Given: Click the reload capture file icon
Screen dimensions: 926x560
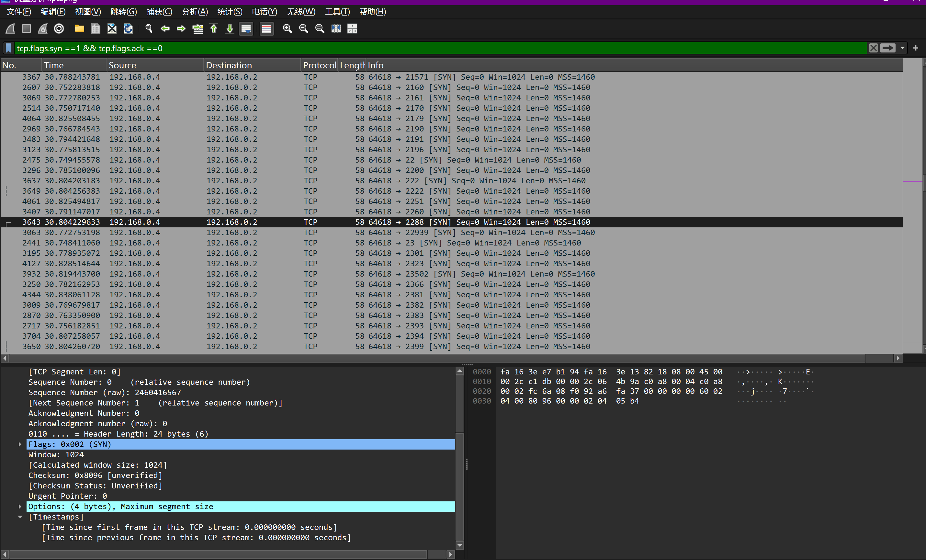Looking at the screenshot, I should [128, 29].
